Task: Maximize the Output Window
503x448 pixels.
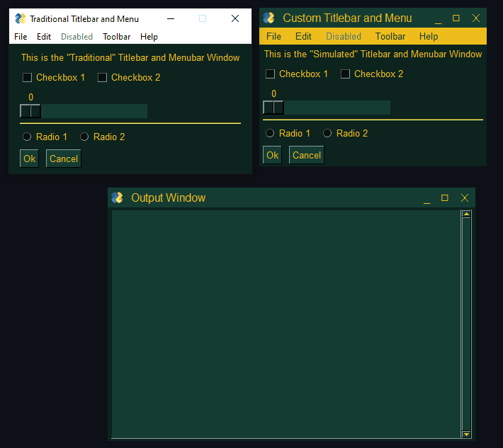Action: point(445,198)
